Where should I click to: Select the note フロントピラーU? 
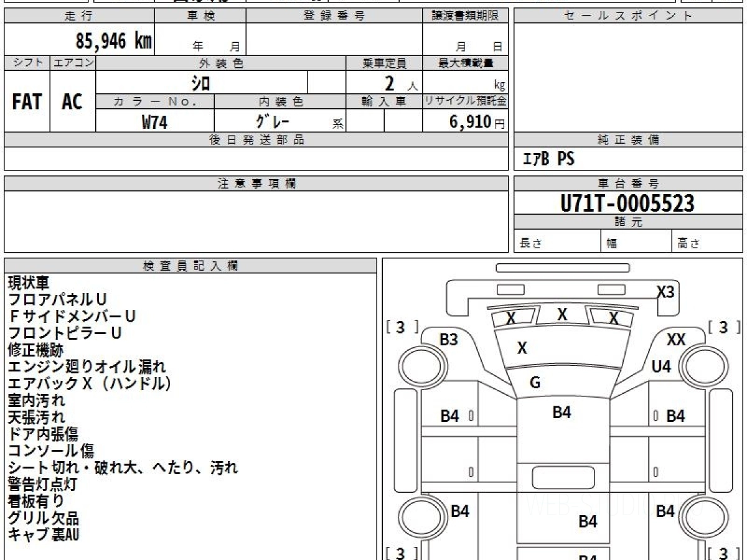[65, 334]
